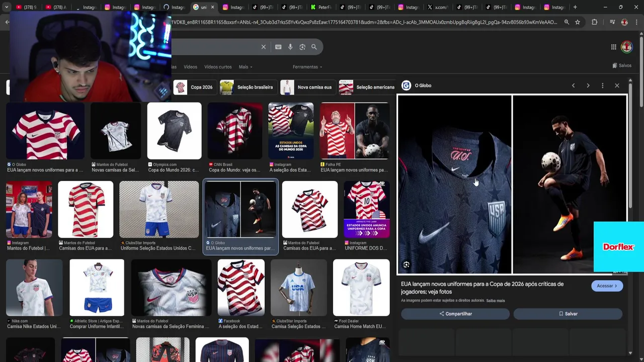Switch to first YouTube (378) tab
The width and height of the screenshot is (644, 362).
(26, 7)
